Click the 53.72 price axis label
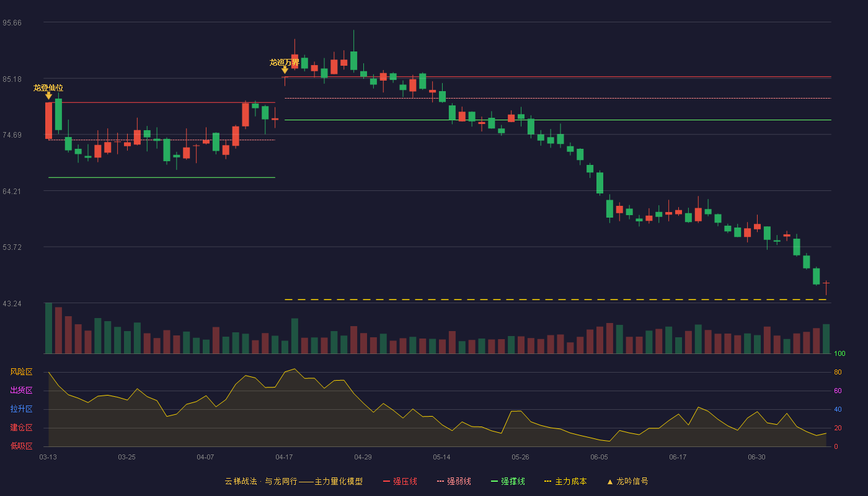The height and width of the screenshot is (496, 868). pos(12,247)
